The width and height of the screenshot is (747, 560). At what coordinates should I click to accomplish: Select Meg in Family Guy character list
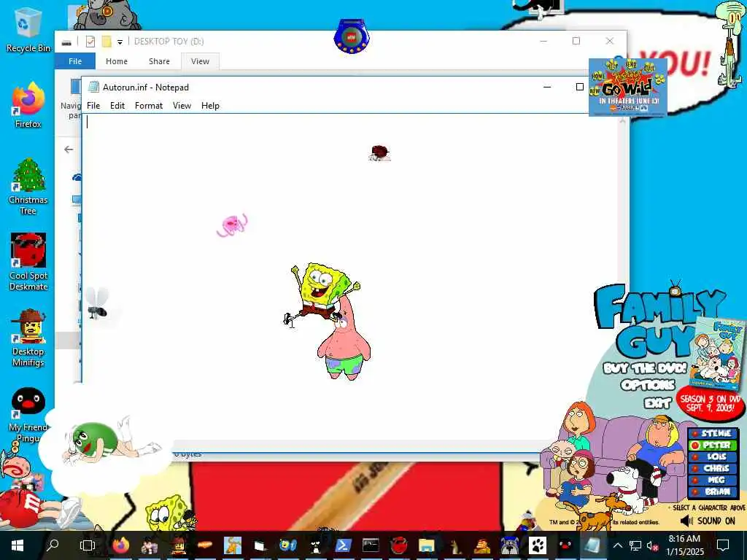[713, 480]
